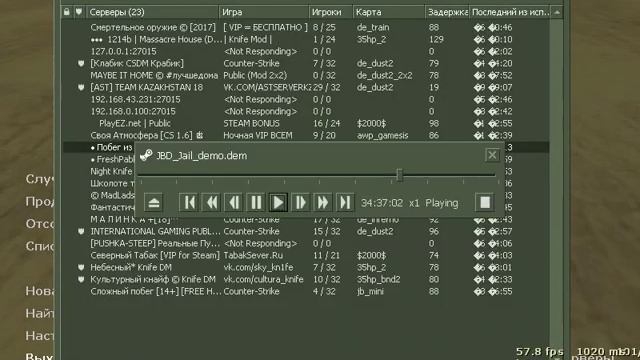Click the shield icon beside [Клабик CSDM Крабик]
Viewport: 640px width, 360px height.
click(x=81, y=63)
